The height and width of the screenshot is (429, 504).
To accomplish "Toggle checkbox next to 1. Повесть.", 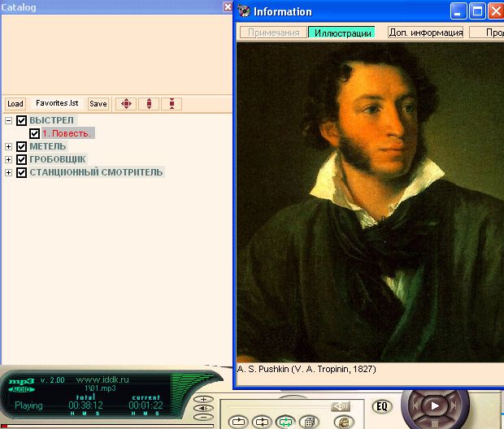I will click(34, 133).
